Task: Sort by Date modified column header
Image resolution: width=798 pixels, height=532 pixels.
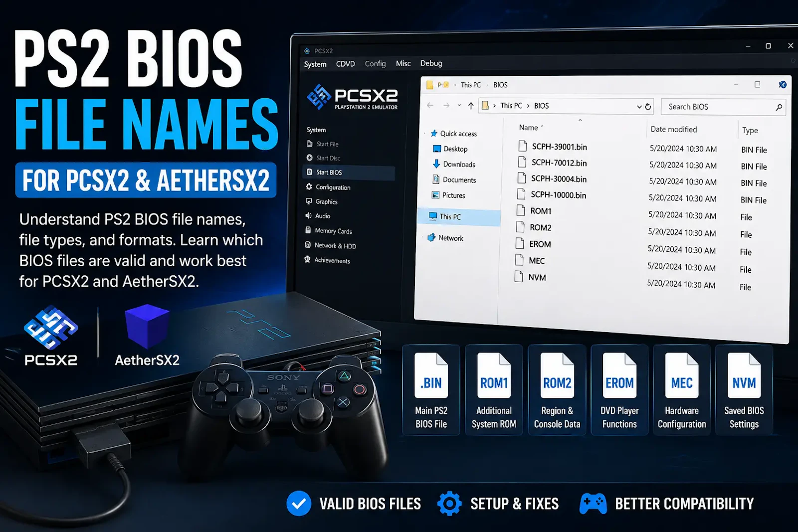Action: click(x=673, y=129)
